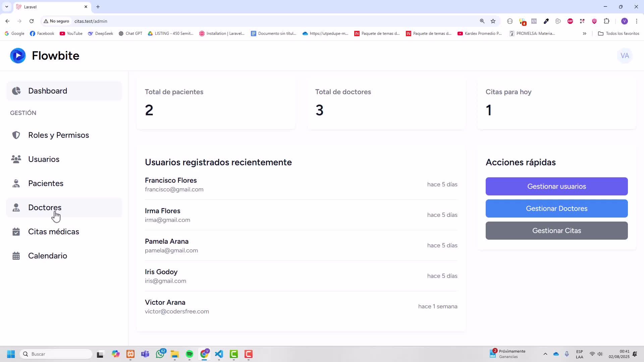Open the Google bookmark
This screenshot has height=362, width=644.
coord(14,34)
